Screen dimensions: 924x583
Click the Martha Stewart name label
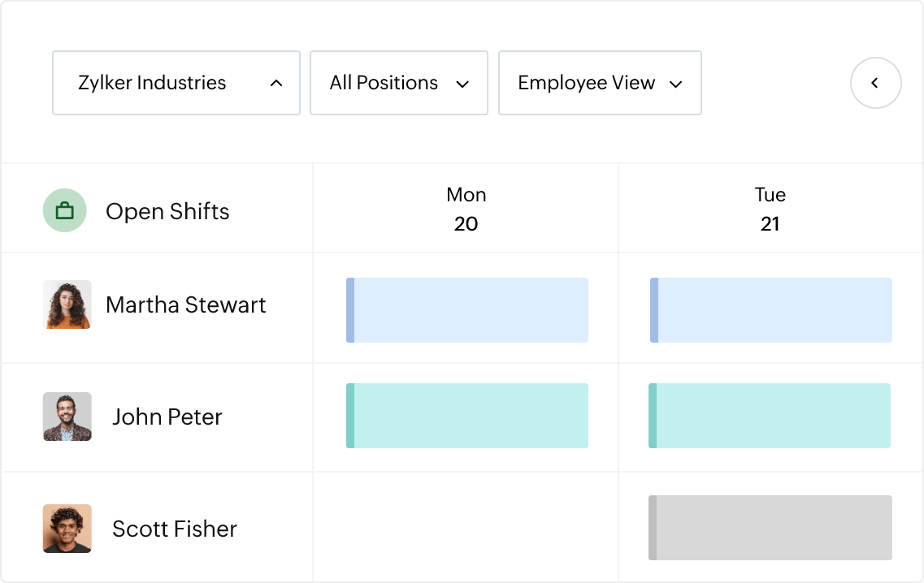pos(185,304)
